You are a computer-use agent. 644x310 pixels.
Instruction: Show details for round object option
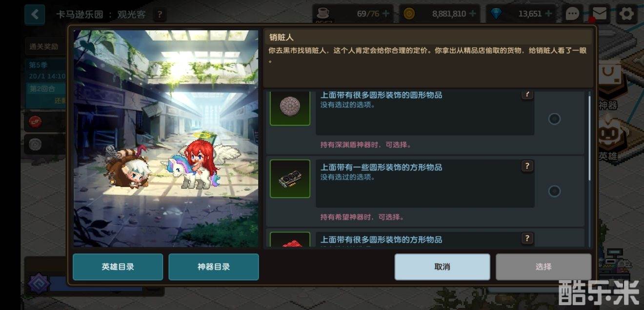(527, 95)
